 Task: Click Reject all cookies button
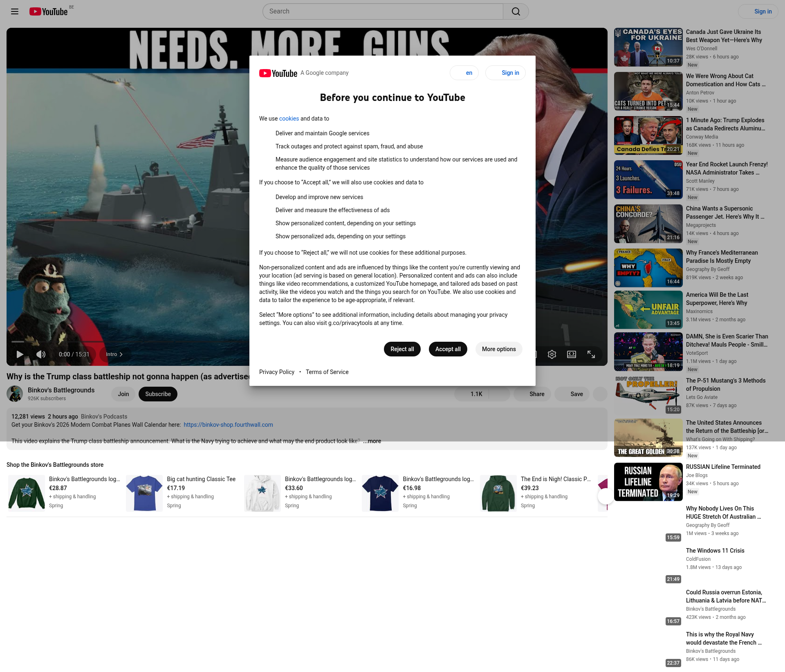[402, 349]
